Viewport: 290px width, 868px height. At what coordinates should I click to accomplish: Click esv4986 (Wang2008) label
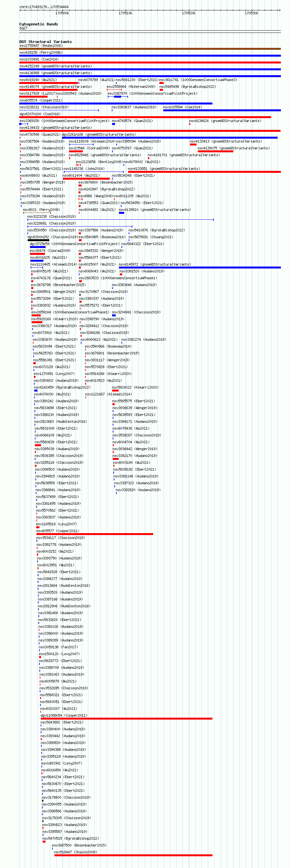pyautogui.click(x=96, y=196)
